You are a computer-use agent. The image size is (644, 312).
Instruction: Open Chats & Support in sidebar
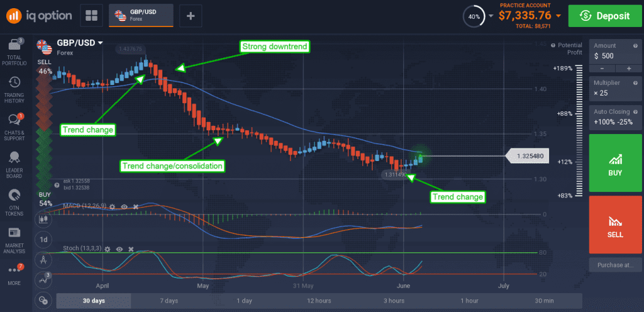pyautogui.click(x=16, y=127)
